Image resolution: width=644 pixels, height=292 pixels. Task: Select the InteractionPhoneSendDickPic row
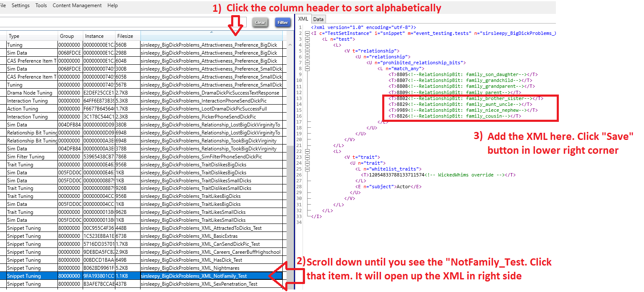click(x=143, y=101)
